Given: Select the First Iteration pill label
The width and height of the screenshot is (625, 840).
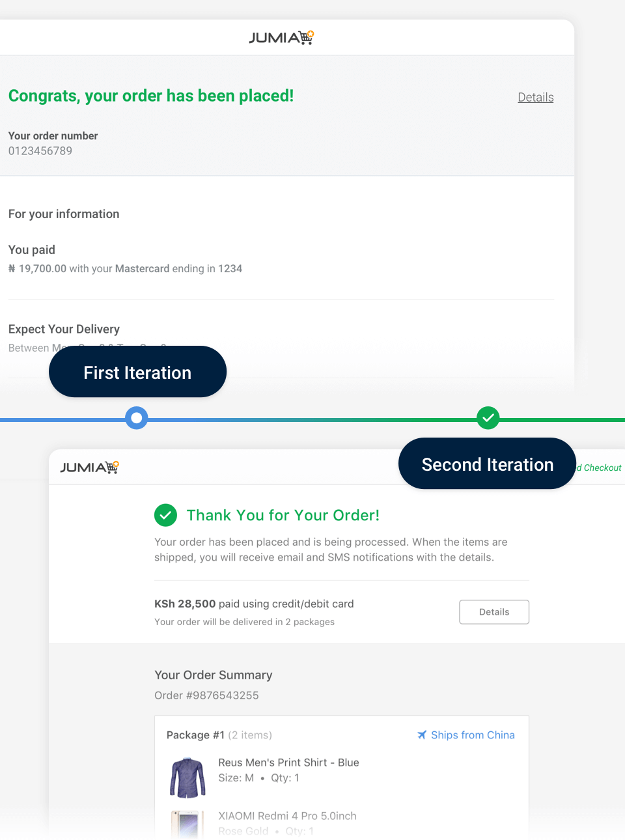Looking at the screenshot, I should (137, 372).
